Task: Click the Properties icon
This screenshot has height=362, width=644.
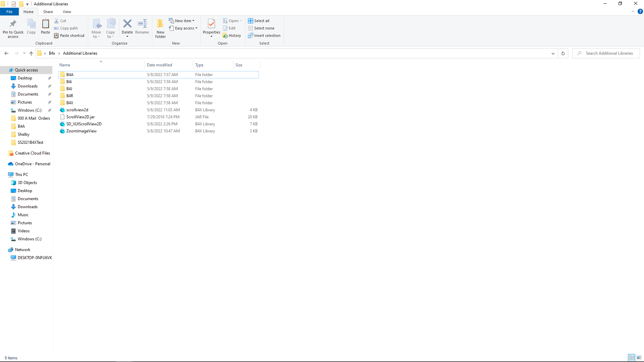Action: 211,24
